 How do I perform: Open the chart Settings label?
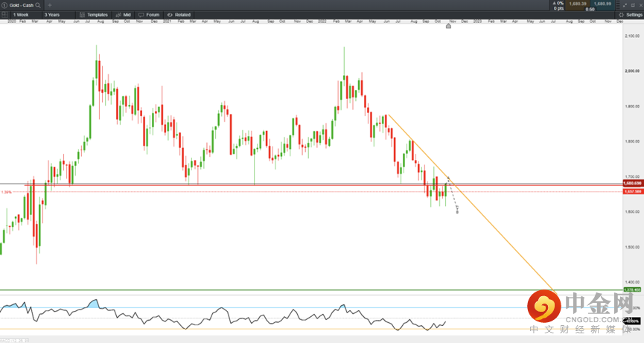click(x=634, y=15)
